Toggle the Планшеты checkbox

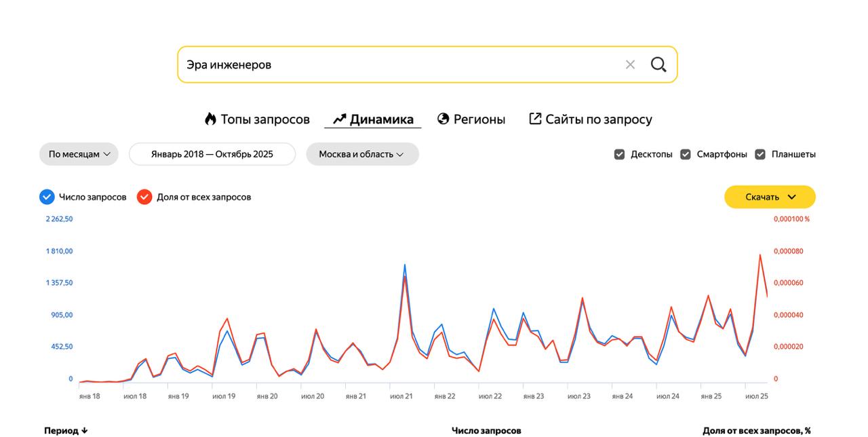pyautogui.click(x=760, y=154)
